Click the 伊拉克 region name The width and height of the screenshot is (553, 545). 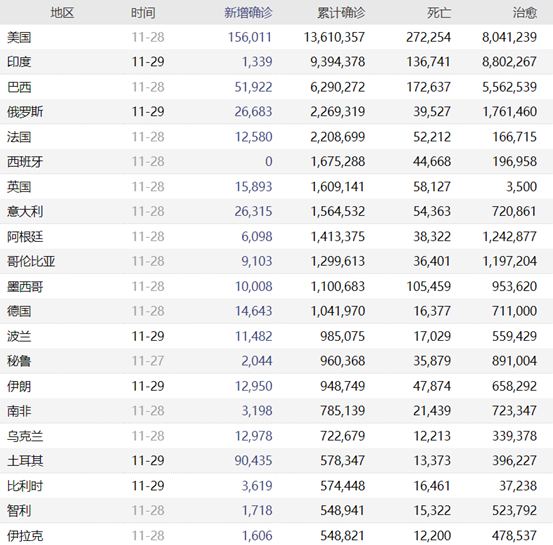(x=25, y=535)
